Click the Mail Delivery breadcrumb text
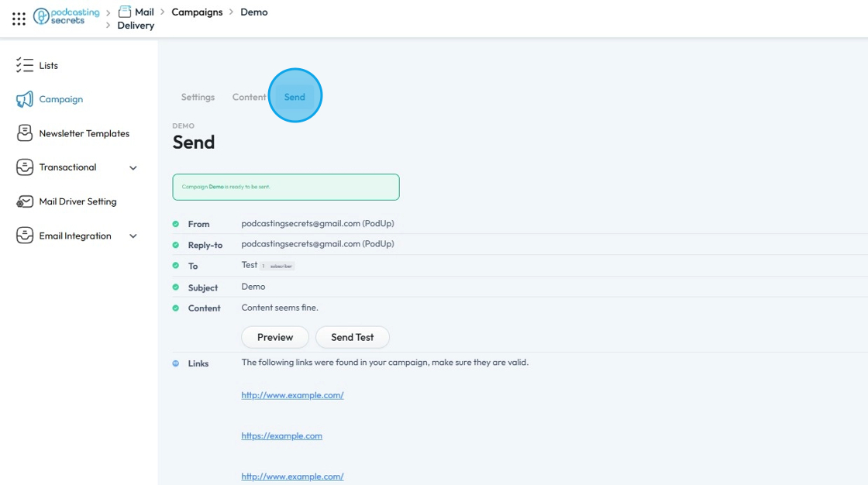The image size is (868, 485). point(136,19)
